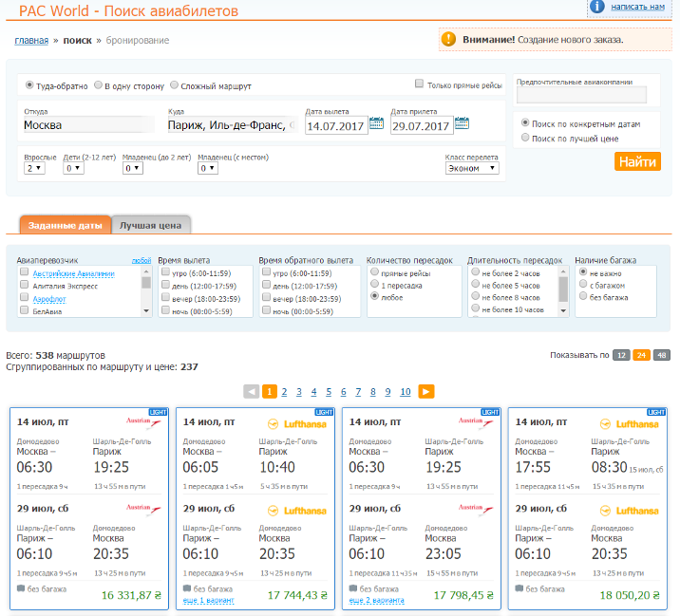This screenshot has width=680, height=616.
Task: Expand the Класс перелета Эконом dropdown
Action: coord(472,168)
